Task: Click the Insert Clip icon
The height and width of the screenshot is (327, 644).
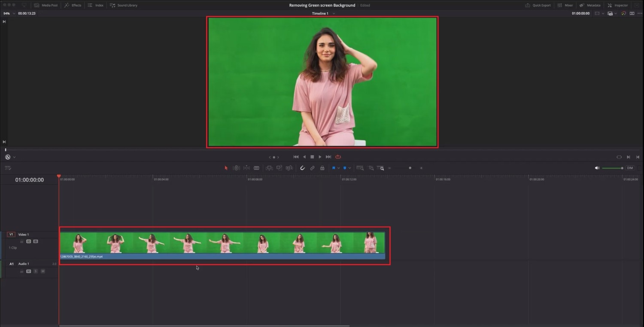Action: [269, 168]
